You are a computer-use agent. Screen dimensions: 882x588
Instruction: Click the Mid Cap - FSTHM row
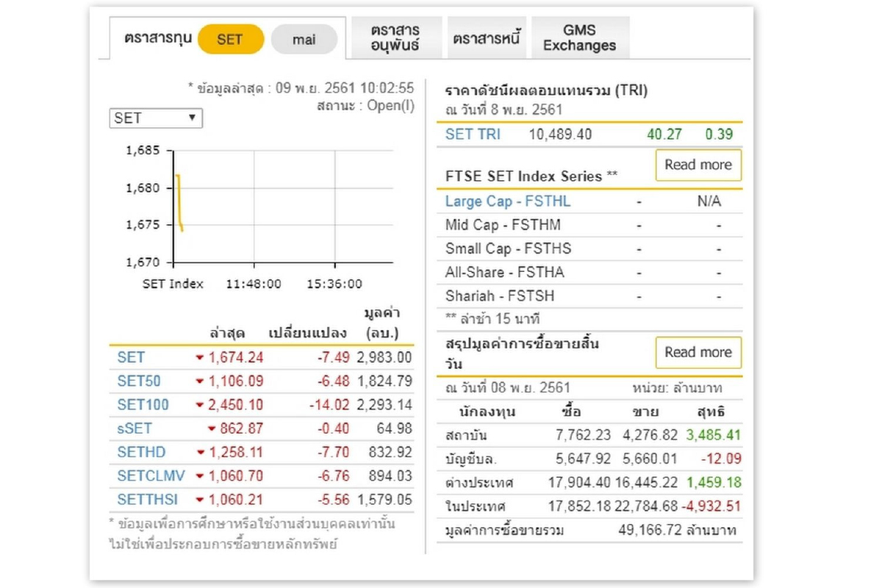coord(589,225)
